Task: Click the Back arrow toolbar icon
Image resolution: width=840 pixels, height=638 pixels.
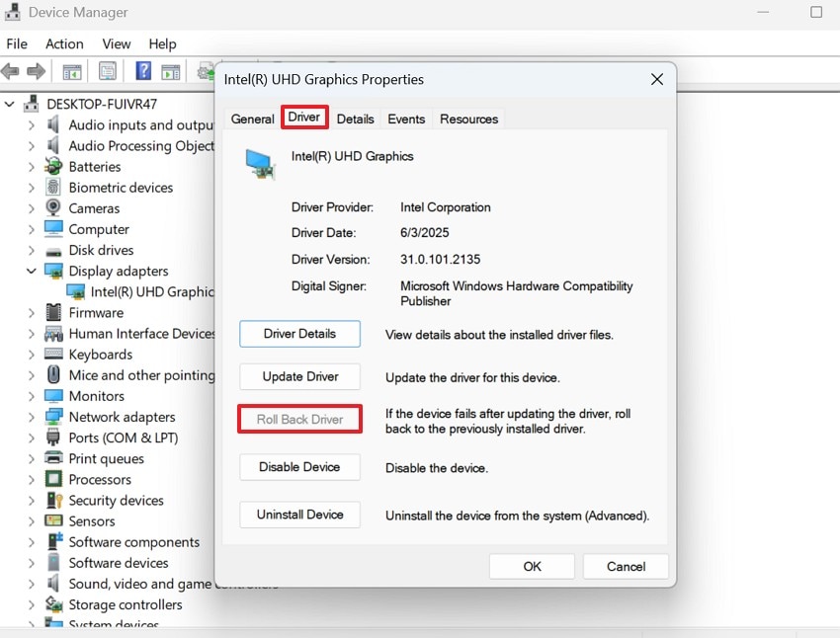Action: (x=10, y=71)
